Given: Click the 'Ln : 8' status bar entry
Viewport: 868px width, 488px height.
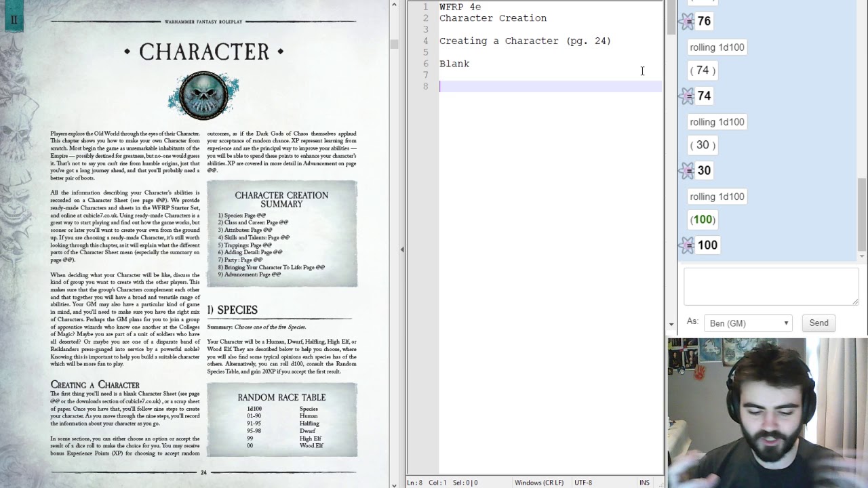Looking at the screenshot, I should (x=415, y=483).
